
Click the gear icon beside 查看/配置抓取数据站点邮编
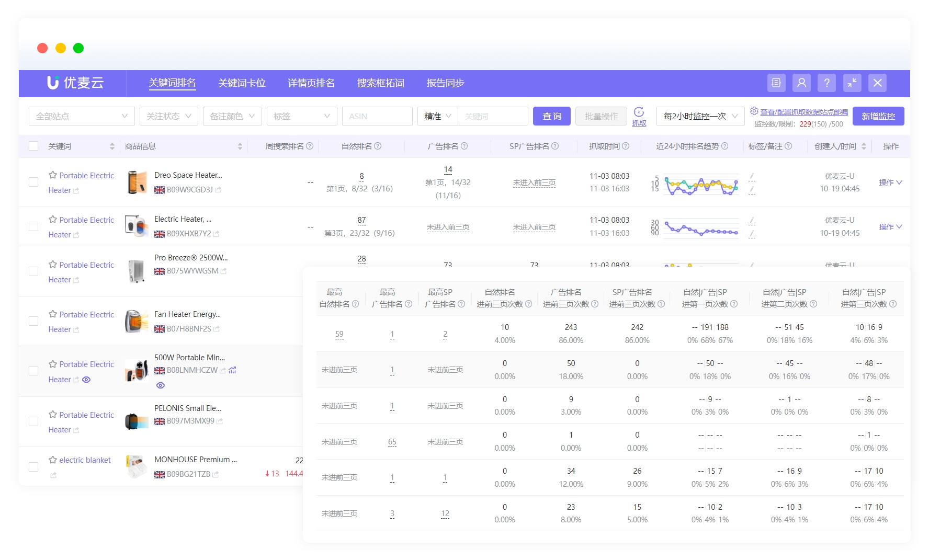pos(754,111)
